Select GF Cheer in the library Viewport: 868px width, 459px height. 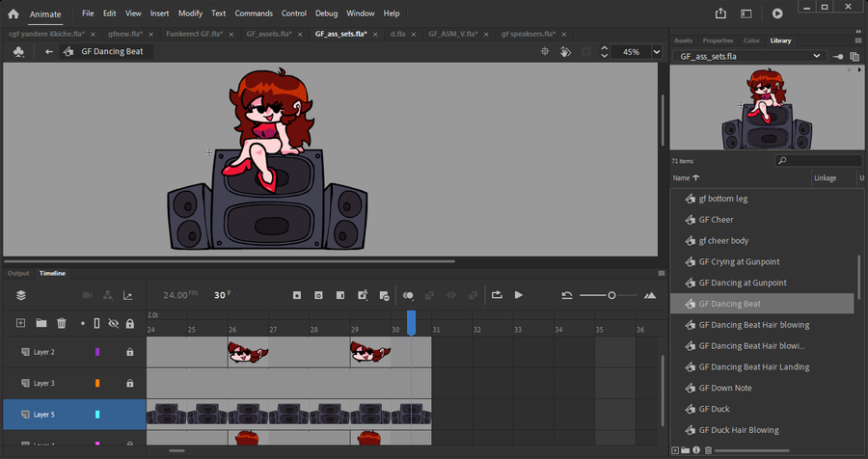pyautogui.click(x=716, y=220)
